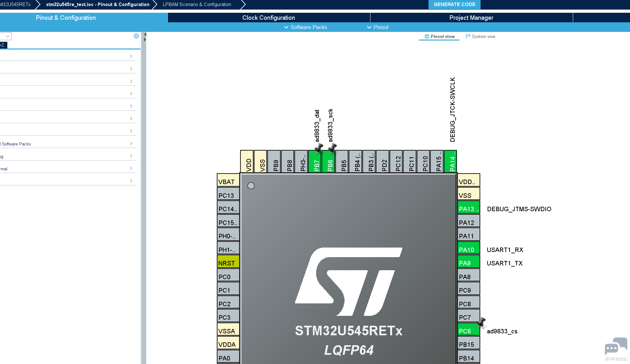
Task: Select pin PC10 on the top row
Action: coord(423,161)
